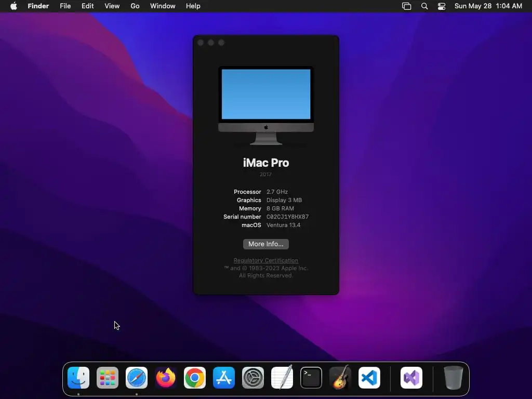
Task: Open the View menu
Action: (112, 6)
